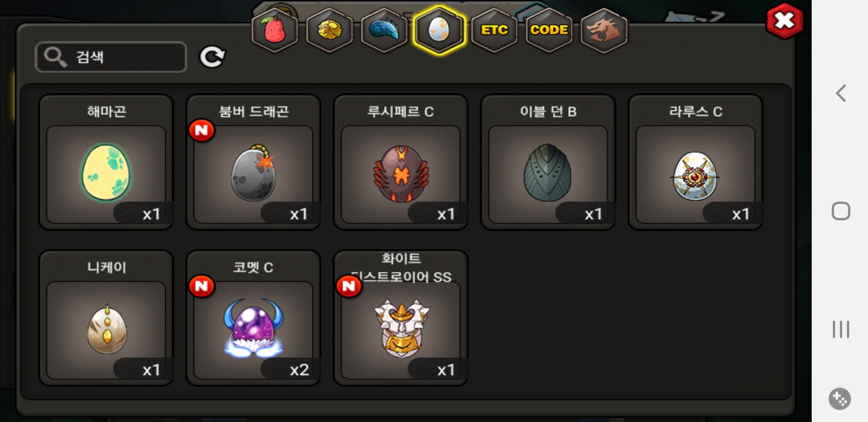Choose the 니케이 egg
Viewport: 868px width, 422px height.
click(x=106, y=318)
